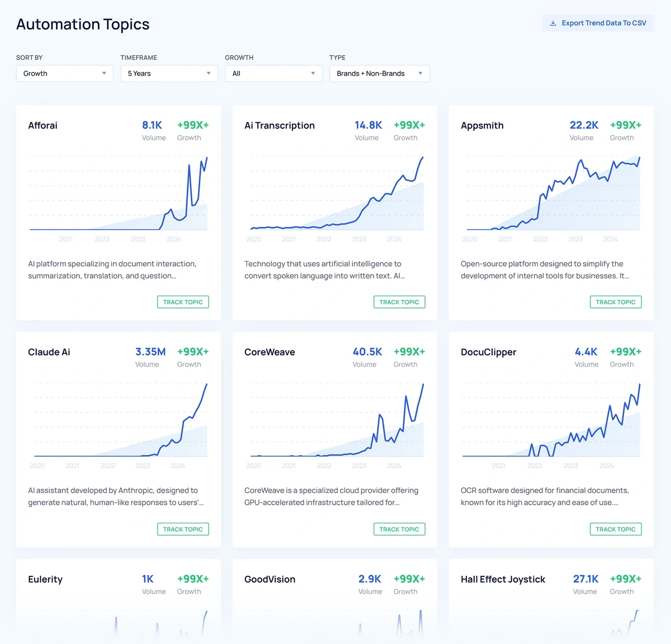Click Export Trend Data To CSV
This screenshot has height=644, width=671.
click(x=598, y=23)
